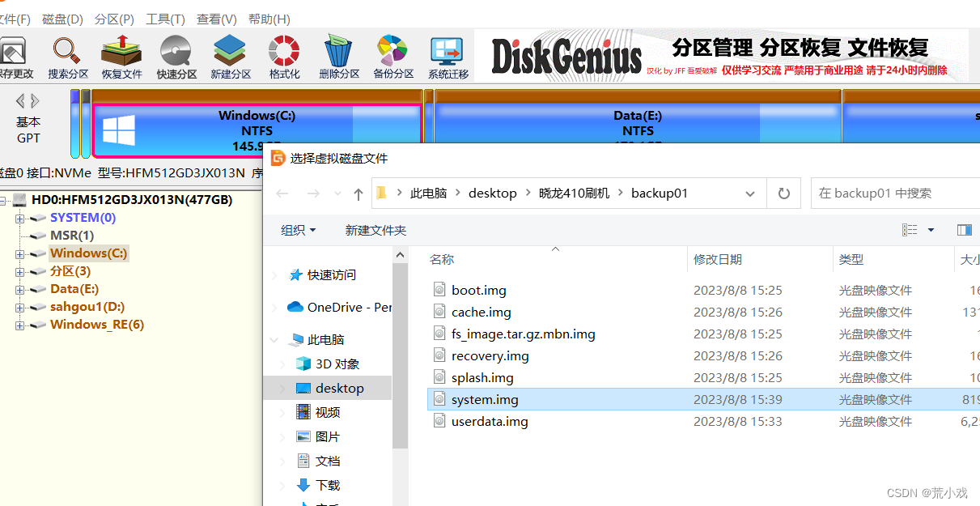Sort by the 修改日期 column header
Viewport: 980px width, 506px height.
[718, 260]
